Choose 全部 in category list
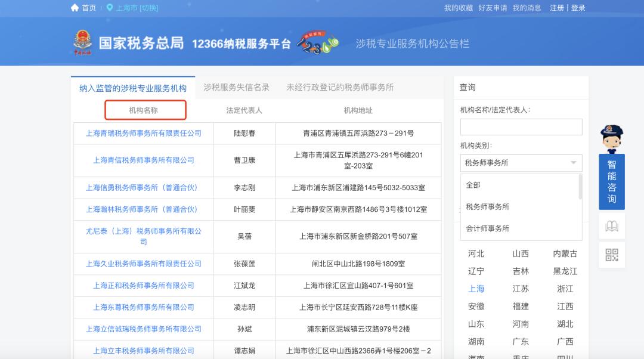This screenshot has height=359, width=644. pos(473,185)
